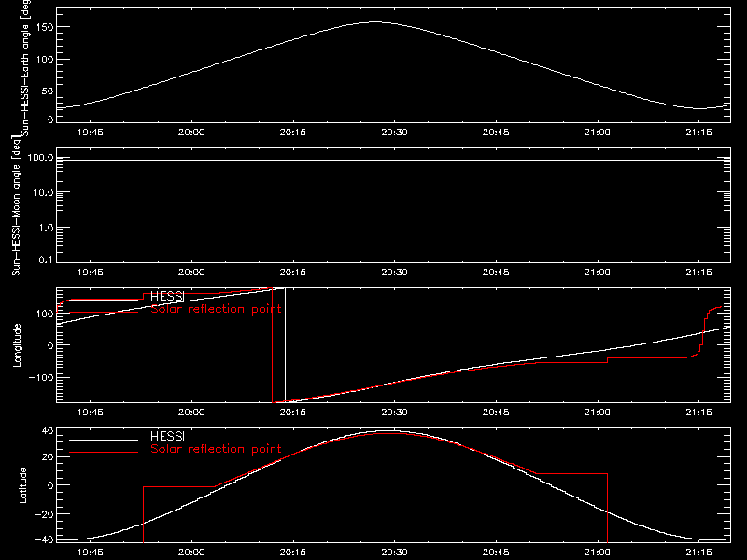Screen dimensions: 747x560
Task: Click the 20:30 label under Latitude plot
Action: coord(394,553)
